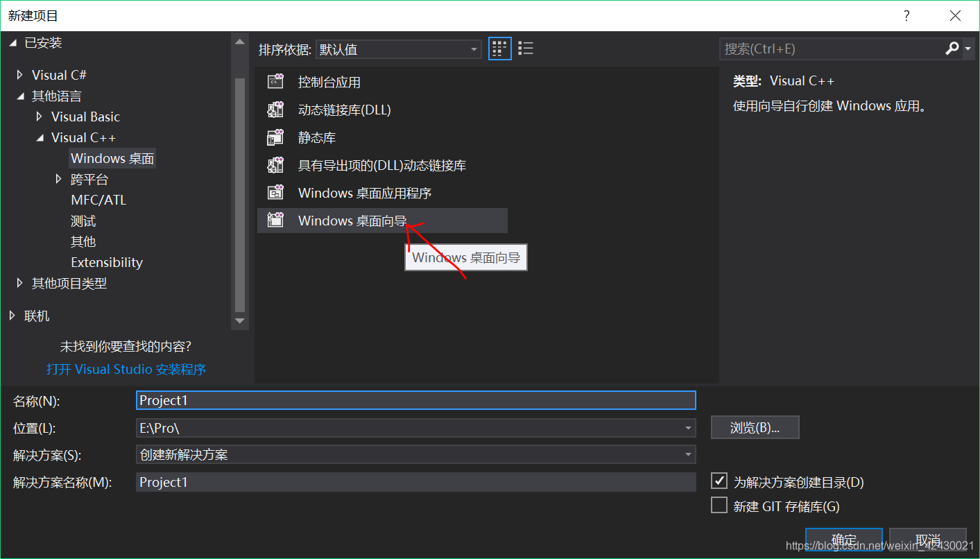Click the 控制台应用 template icon
This screenshot has width=980, height=559.
pyautogui.click(x=275, y=82)
